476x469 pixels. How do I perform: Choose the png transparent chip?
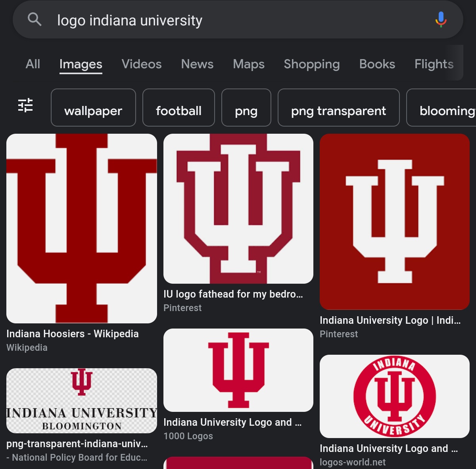tap(339, 108)
